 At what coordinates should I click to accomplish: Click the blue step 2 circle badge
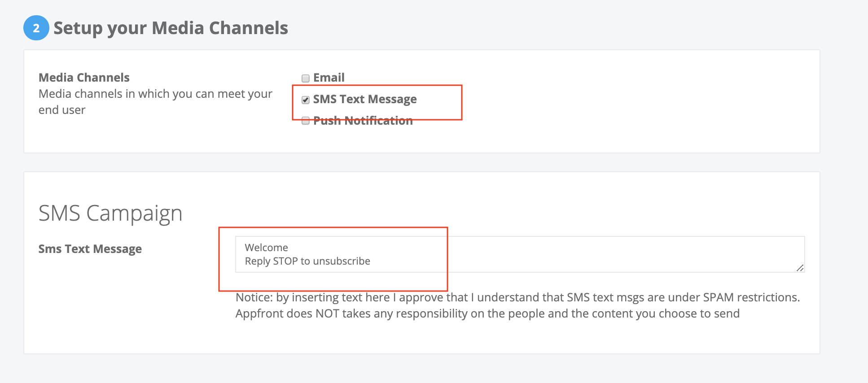(x=36, y=28)
